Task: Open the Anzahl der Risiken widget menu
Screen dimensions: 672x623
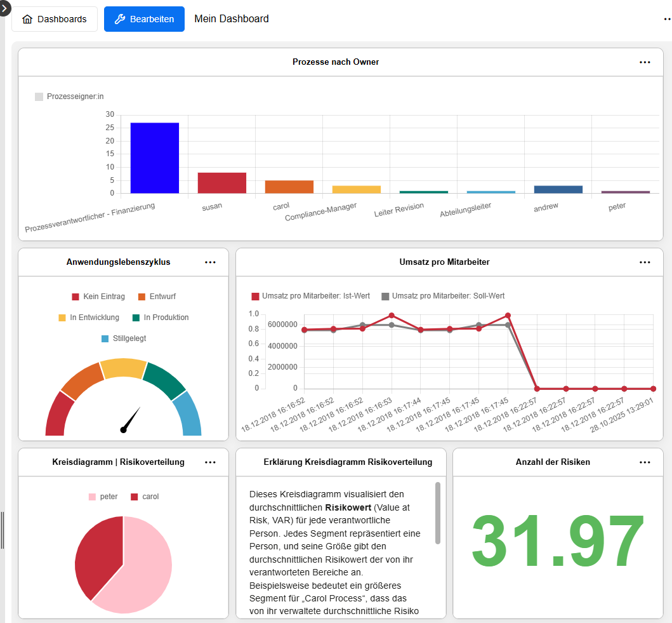Action: [x=645, y=462]
